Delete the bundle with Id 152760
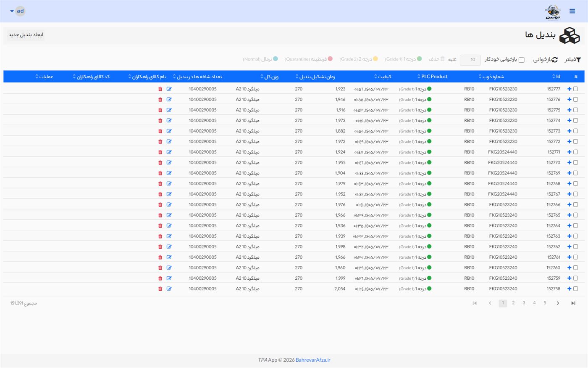Image resolution: width=588 pixels, height=368 pixels. [160, 267]
